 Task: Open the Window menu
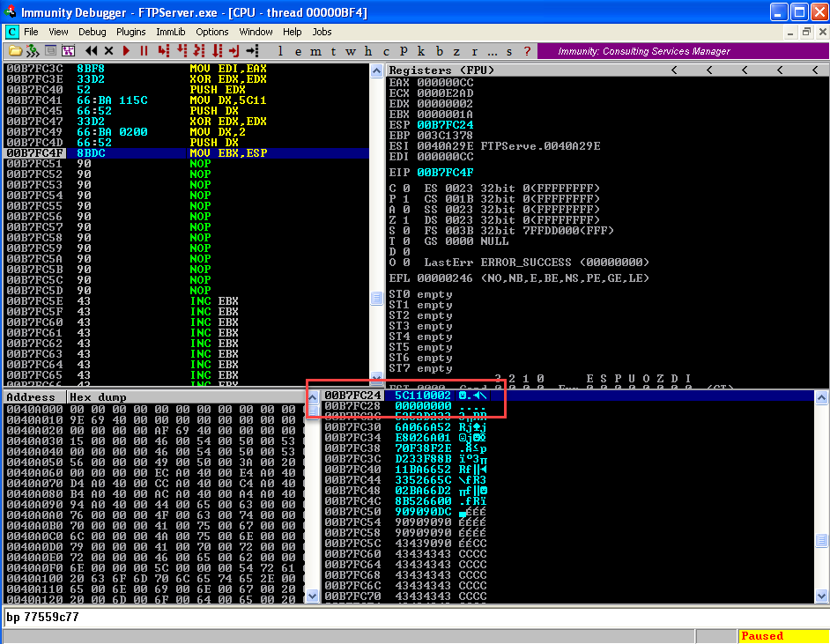[x=256, y=32]
